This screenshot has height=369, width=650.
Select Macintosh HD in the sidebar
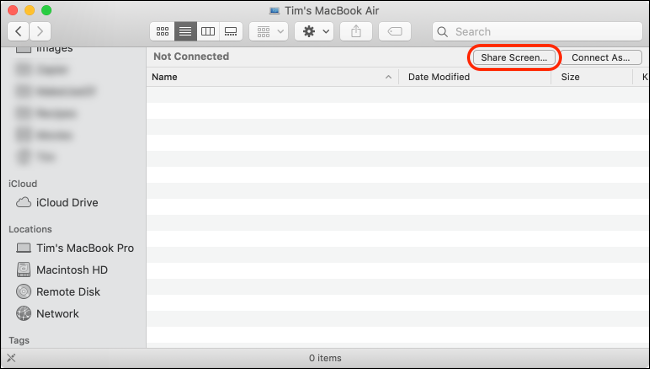72,270
